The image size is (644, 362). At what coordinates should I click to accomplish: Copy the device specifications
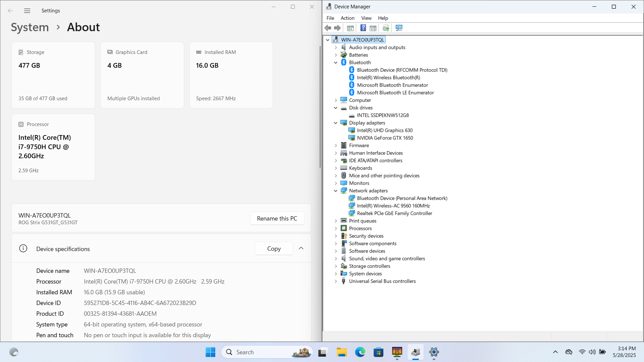(x=274, y=249)
